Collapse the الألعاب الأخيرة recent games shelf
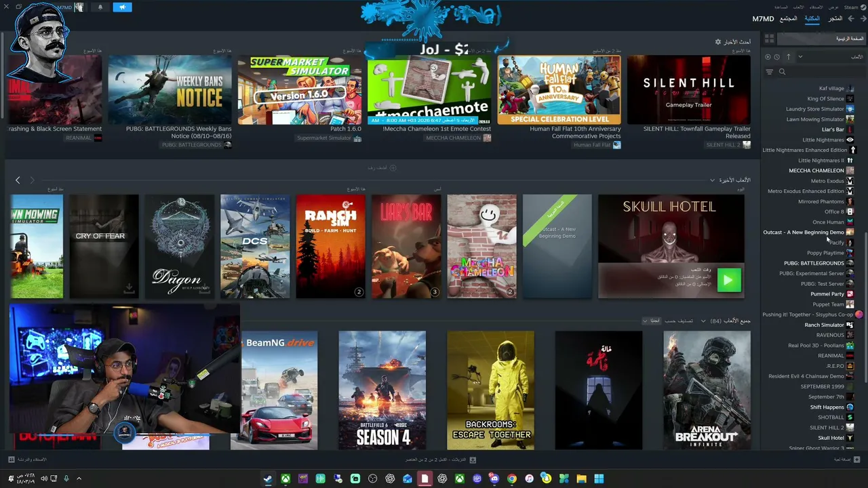 click(x=712, y=180)
